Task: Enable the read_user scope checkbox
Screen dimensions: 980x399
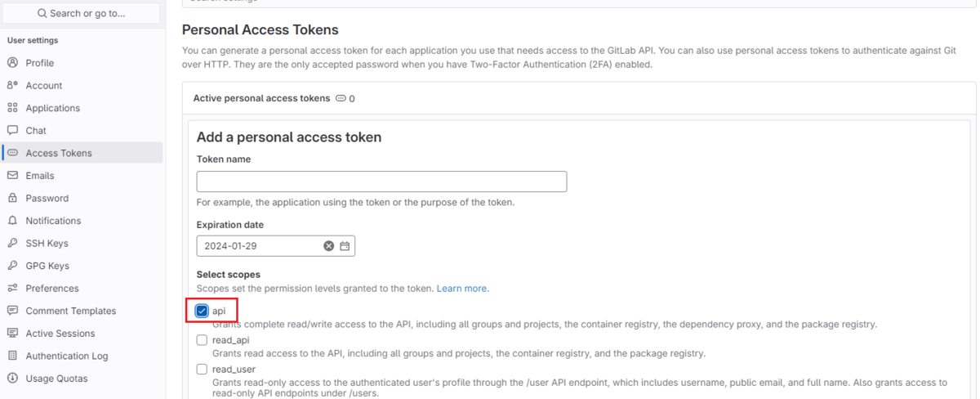Action: point(202,370)
